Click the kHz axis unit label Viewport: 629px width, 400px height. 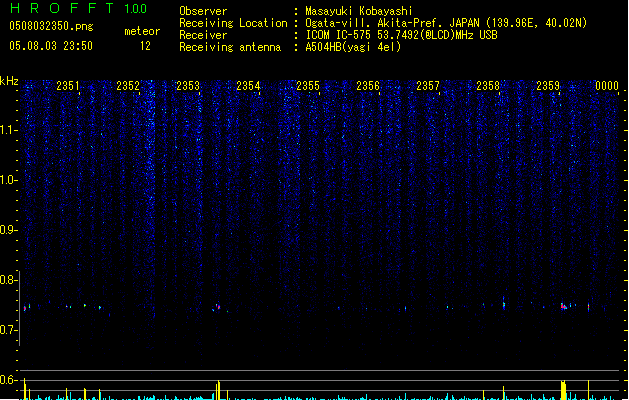click(x=9, y=81)
